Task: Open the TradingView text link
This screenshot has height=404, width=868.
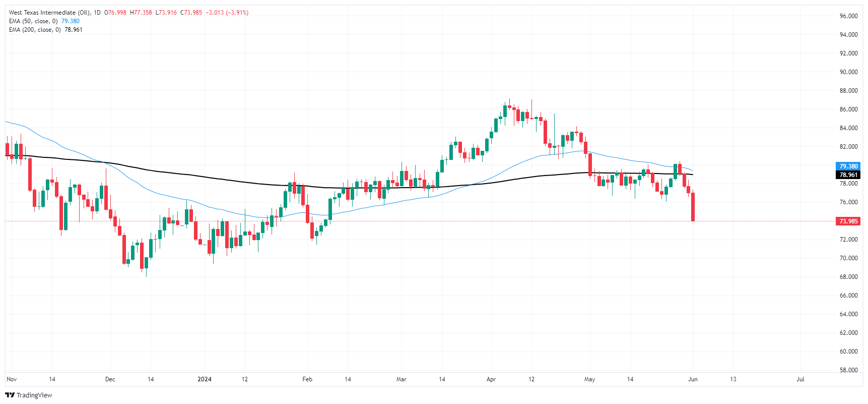Action: 34,395
